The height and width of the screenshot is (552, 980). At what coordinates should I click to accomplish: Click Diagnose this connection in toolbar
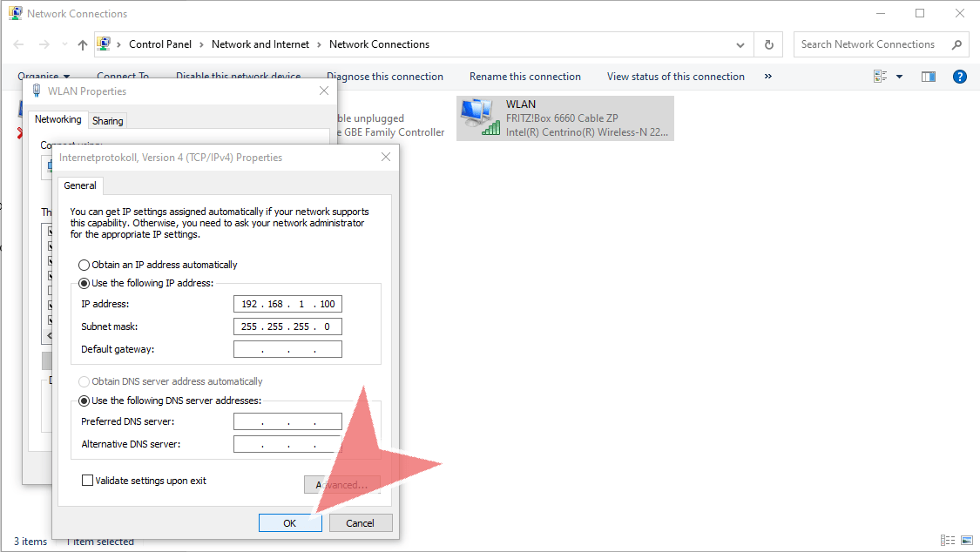coord(384,77)
